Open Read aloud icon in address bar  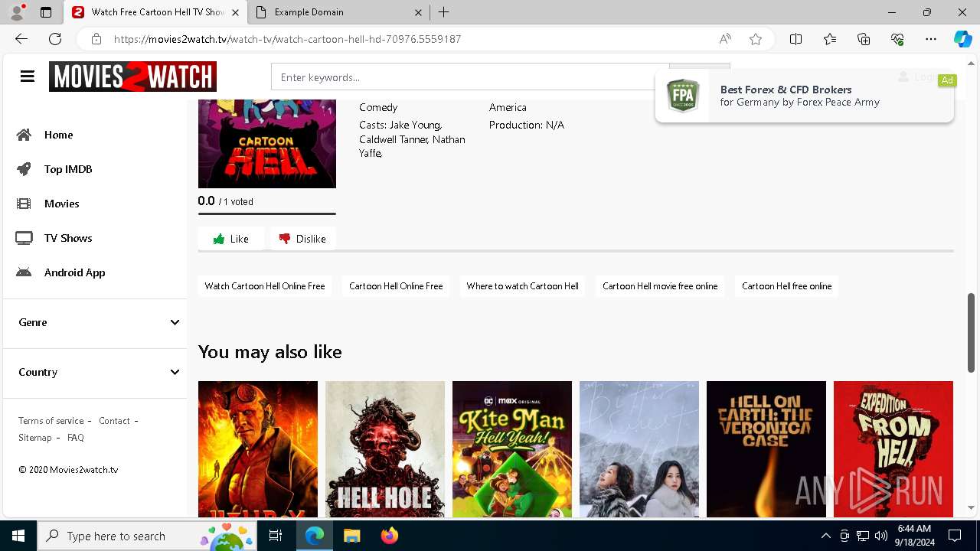725,39
